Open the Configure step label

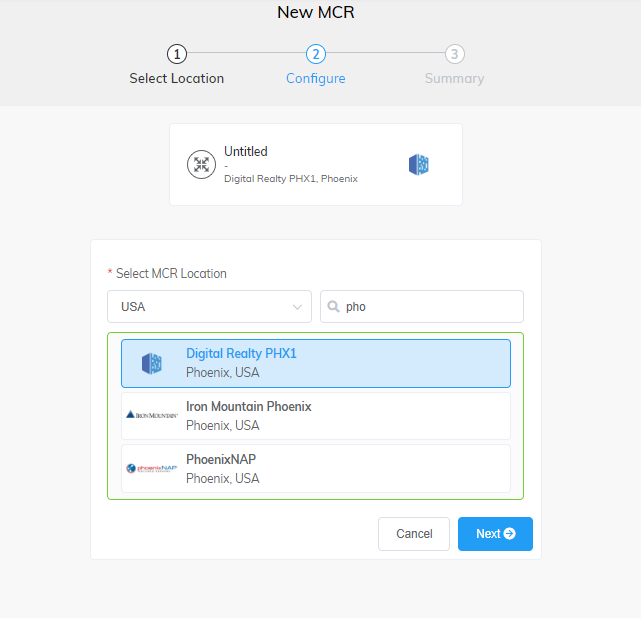[x=316, y=78]
